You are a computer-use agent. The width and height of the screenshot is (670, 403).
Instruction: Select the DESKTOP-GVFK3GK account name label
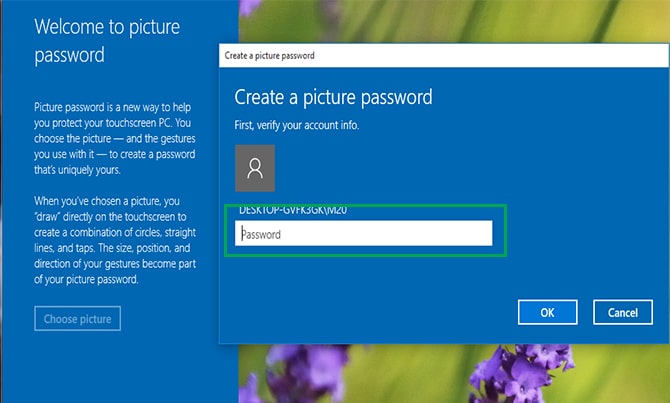[x=294, y=211]
